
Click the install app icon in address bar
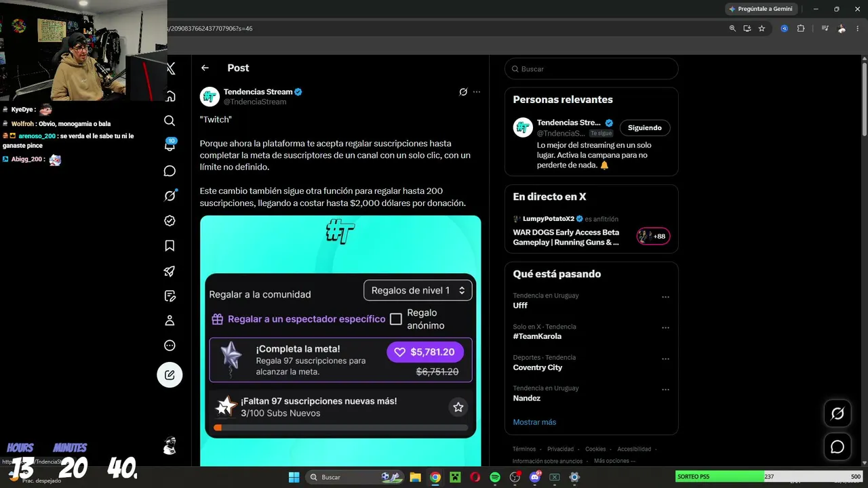(x=747, y=28)
